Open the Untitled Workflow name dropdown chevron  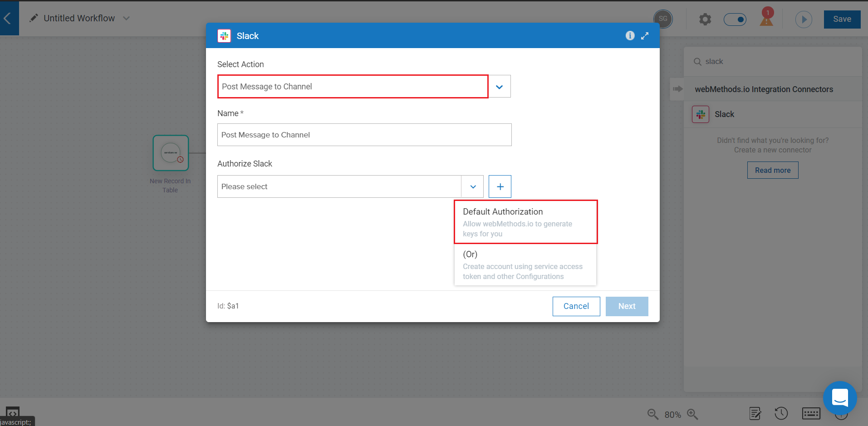coord(127,18)
